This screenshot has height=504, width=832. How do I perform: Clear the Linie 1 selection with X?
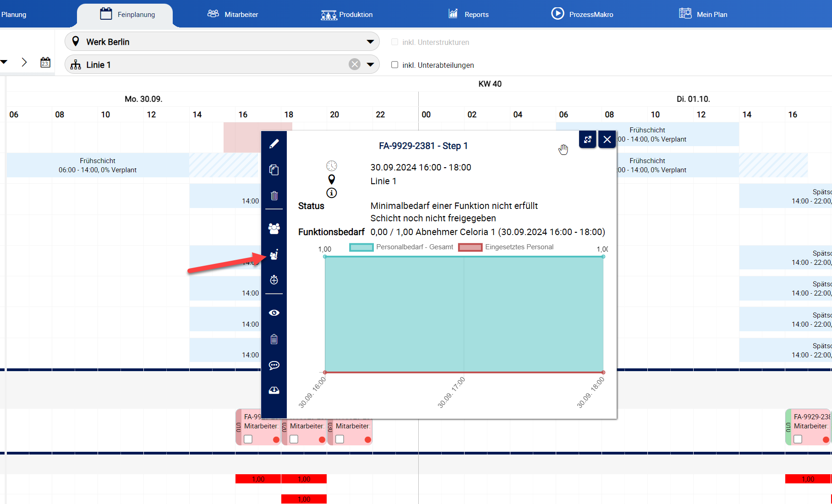[x=355, y=65]
